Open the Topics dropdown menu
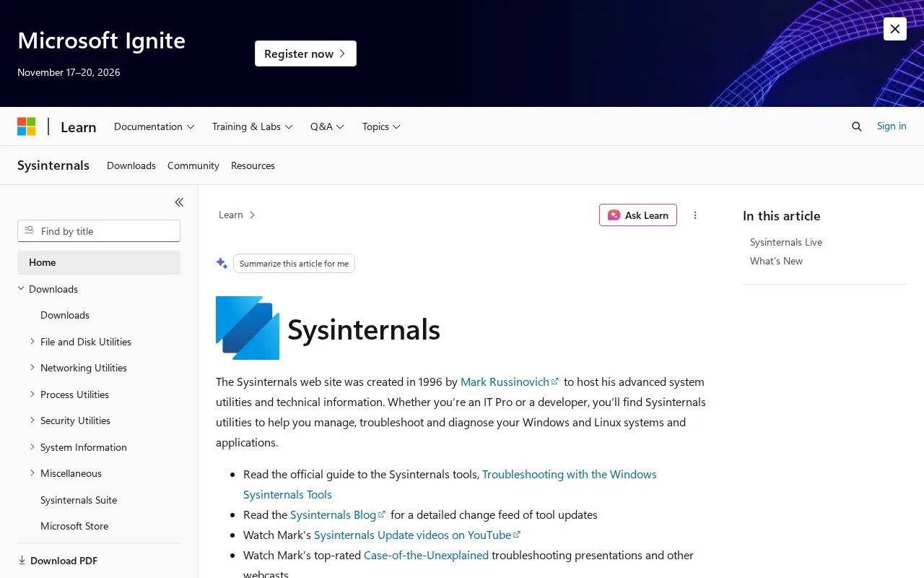The image size is (924, 578). [381, 126]
